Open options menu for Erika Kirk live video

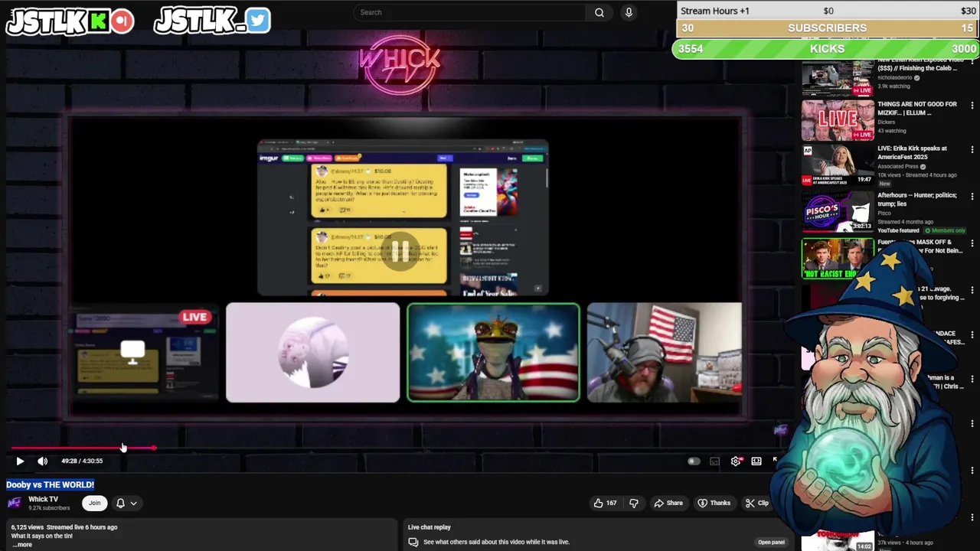click(x=972, y=150)
